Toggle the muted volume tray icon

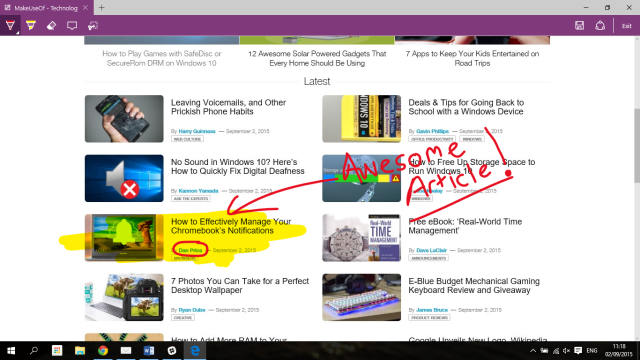(x=566, y=351)
